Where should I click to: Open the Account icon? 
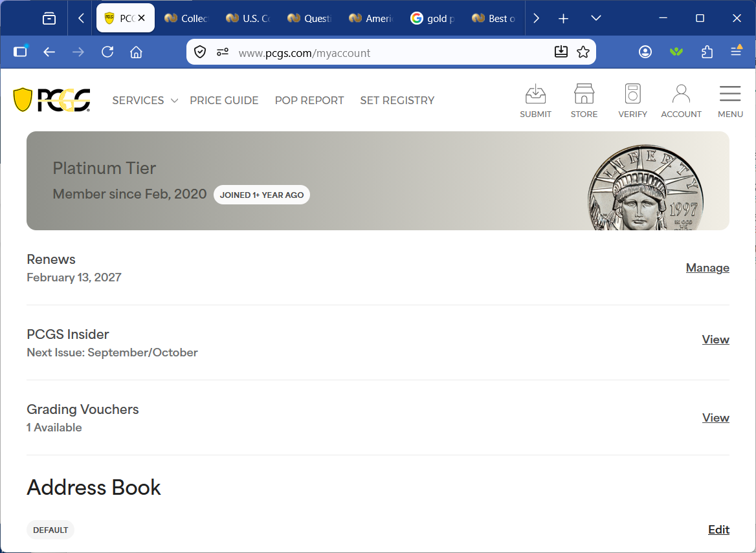681,101
